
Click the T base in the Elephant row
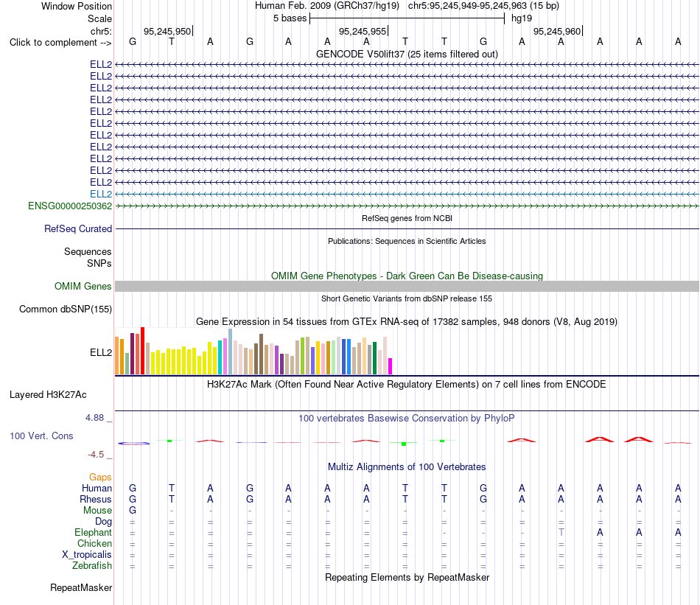pos(561,532)
